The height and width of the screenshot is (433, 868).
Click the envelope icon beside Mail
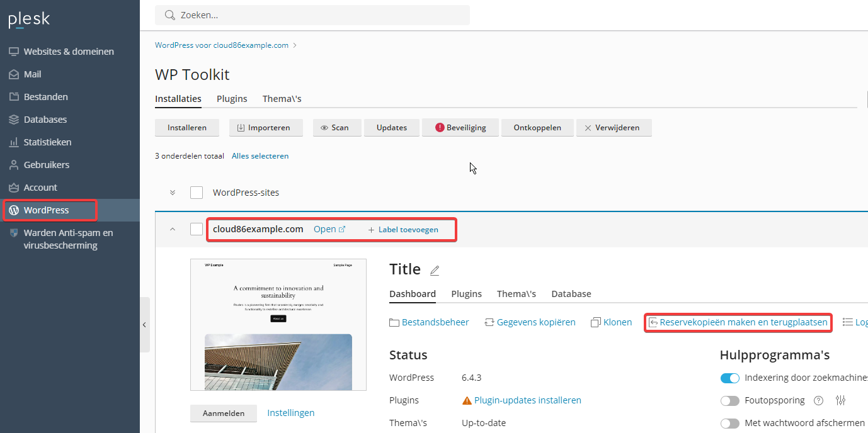pyautogui.click(x=14, y=74)
